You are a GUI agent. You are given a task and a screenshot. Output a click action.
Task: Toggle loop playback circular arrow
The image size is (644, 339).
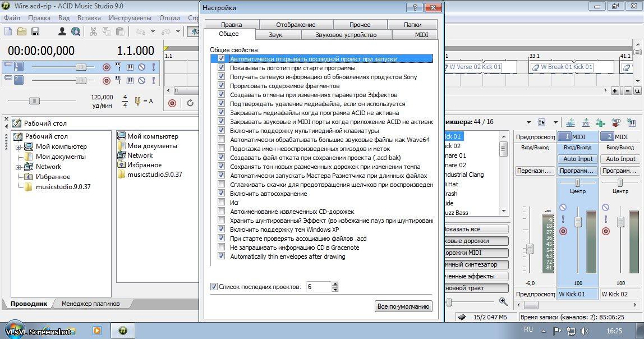tap(190, 103)
